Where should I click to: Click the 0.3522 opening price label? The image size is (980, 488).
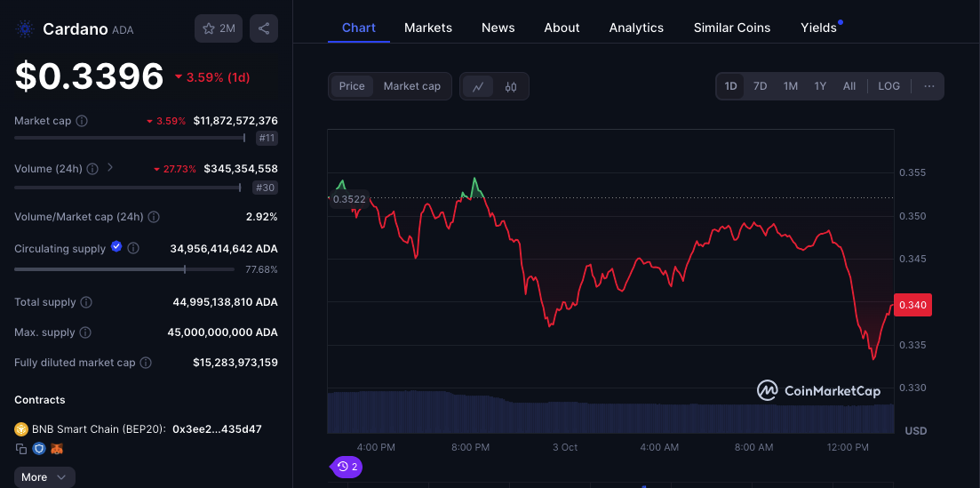tap(349, 199)
